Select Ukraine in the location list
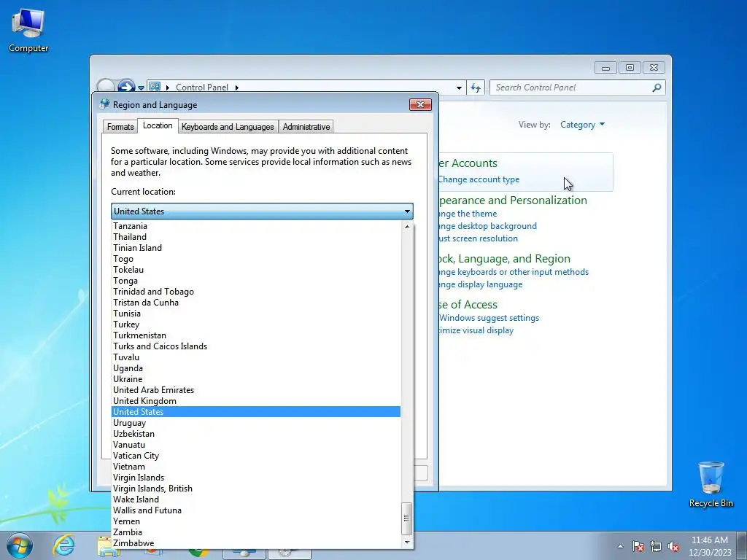Viewport: 747px width, 560px height. pyautogui.click(x=256, y=379)
